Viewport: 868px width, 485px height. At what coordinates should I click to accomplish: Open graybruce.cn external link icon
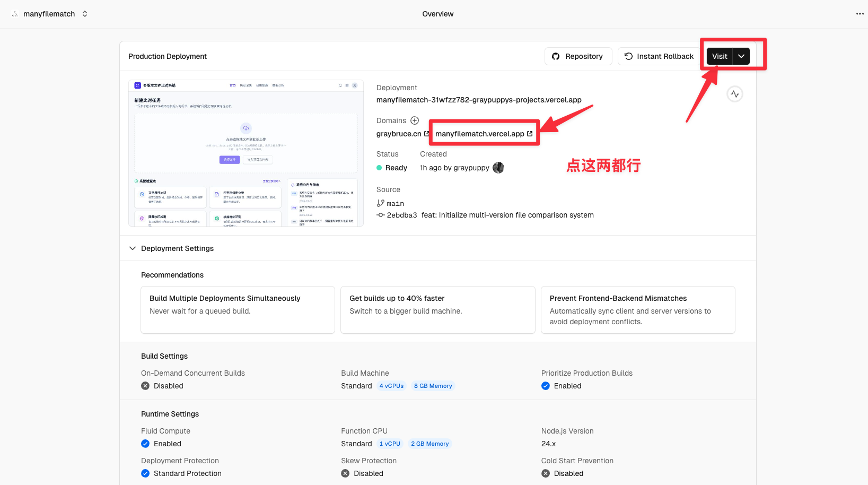(426, 134)
